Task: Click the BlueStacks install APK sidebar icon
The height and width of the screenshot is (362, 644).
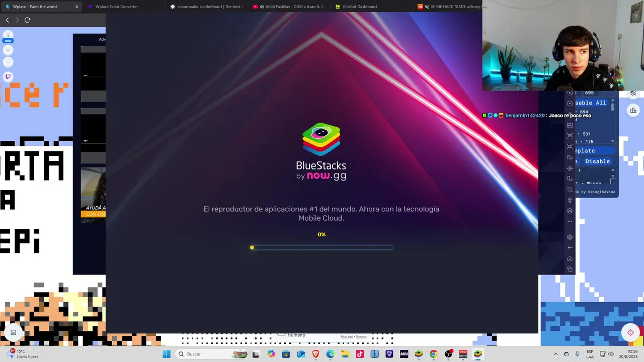Action: (x=570, y=125)
